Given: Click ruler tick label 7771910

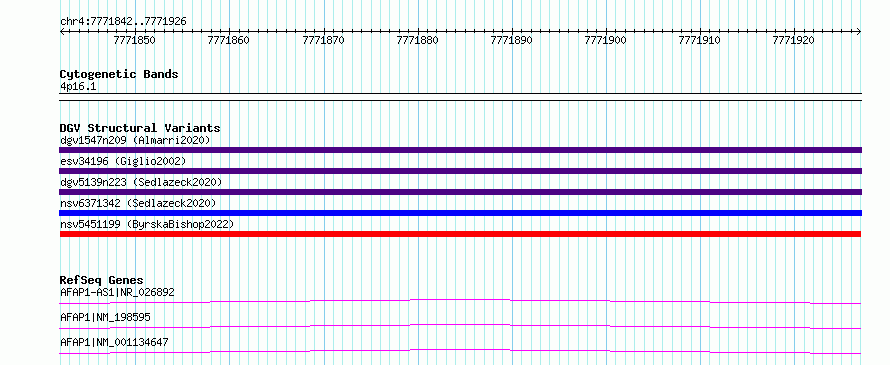Looking at the screenshot, I should (700, 40).
